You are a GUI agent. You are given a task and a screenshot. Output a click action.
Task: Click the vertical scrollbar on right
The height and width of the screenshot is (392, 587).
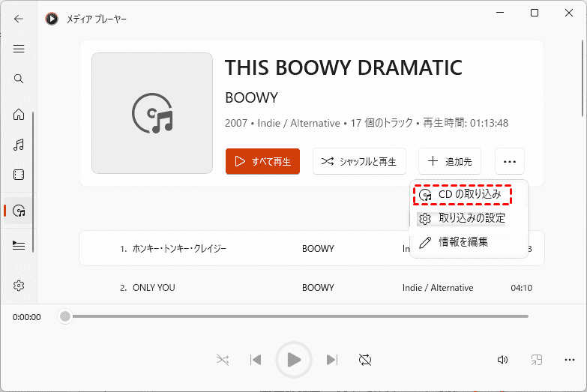(583, 79)
